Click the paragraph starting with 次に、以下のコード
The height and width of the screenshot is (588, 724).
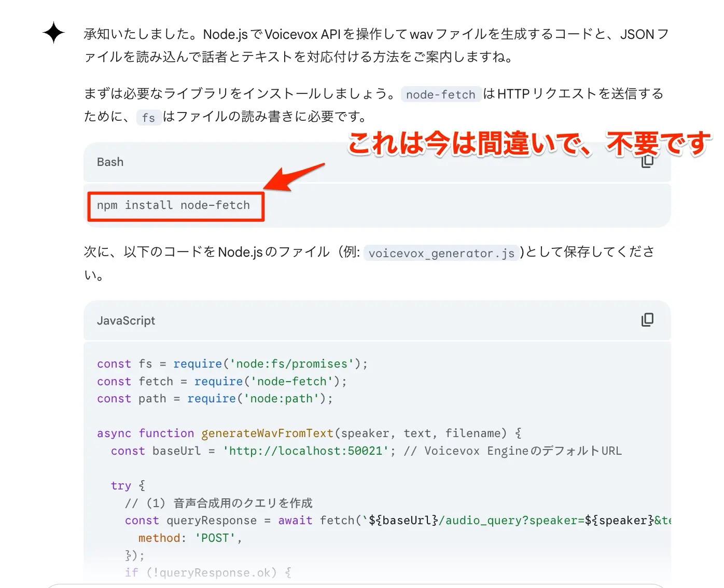(369, 263)
